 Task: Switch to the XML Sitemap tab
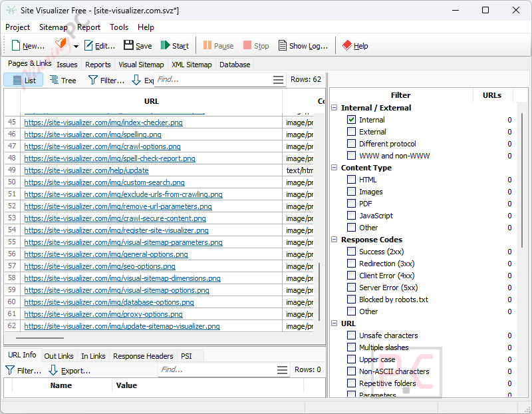192,65
